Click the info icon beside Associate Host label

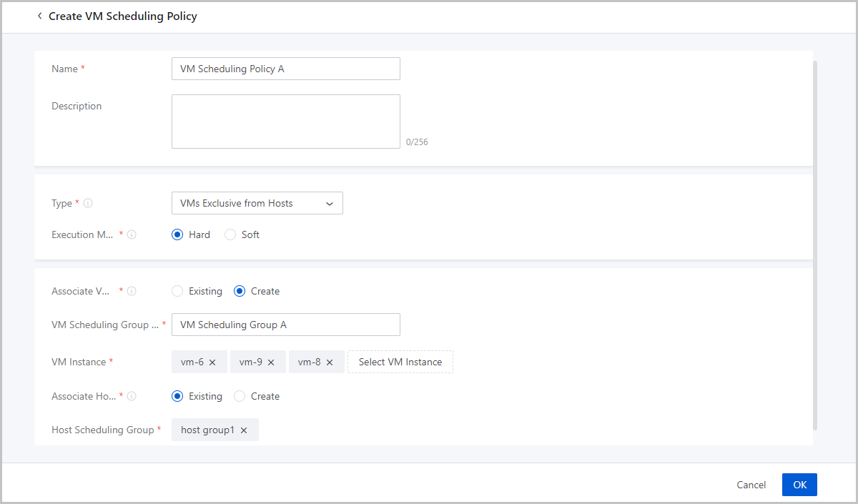tap(132, 396)
